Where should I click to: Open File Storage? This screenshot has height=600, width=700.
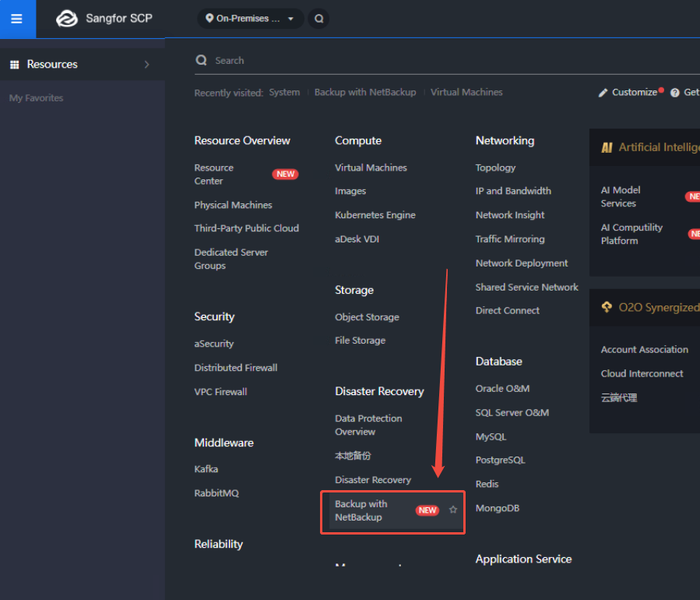tap(361, 341)
